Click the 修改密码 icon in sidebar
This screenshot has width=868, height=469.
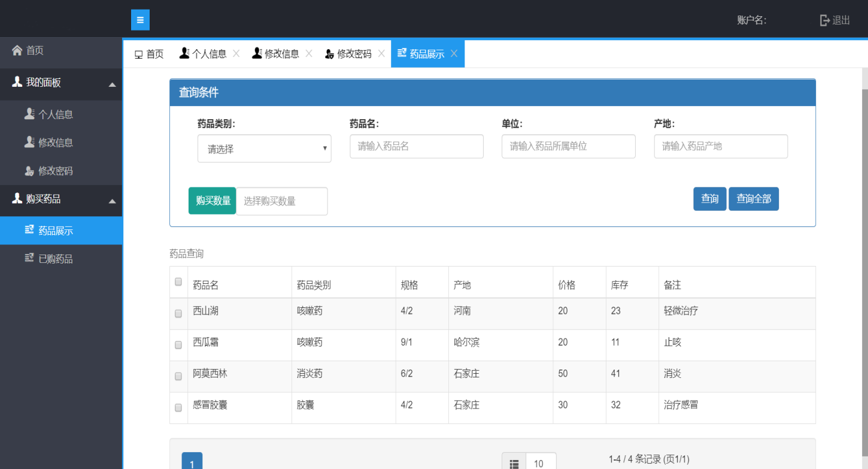pos(29,171)
